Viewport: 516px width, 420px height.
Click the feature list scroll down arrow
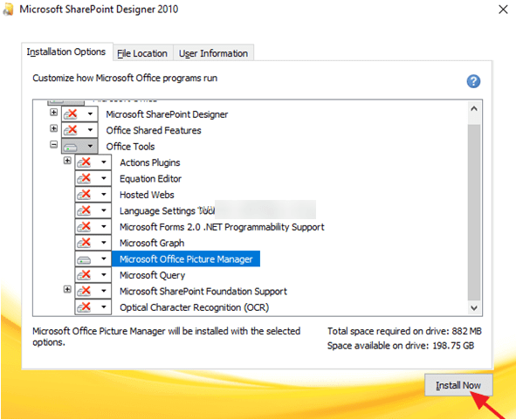pos(474,308)
